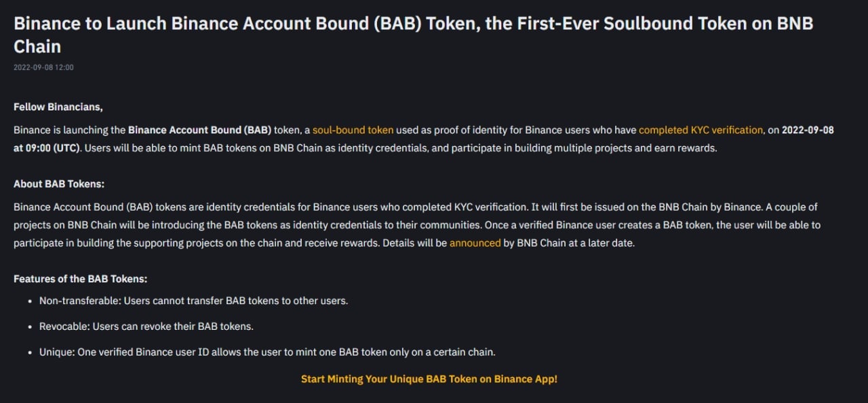Click bold 'Binance Account Bound (BAB)' in intro
868x403 pixels.
(199, 130)
